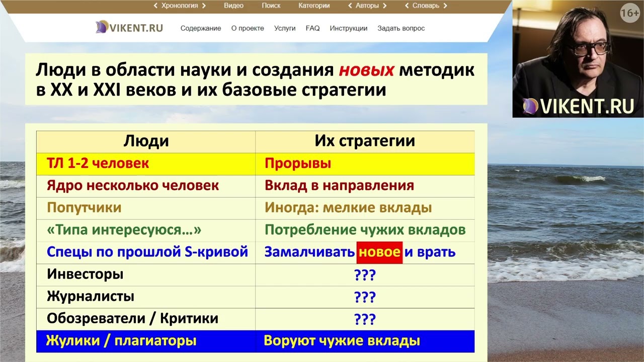Select the Журналисты cell

(x=146, y=297)
